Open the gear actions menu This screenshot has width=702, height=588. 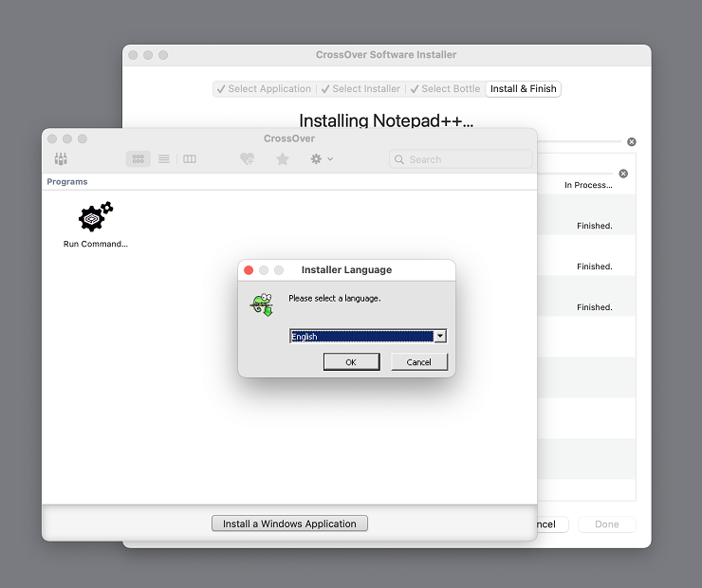(x=322, y=159)
